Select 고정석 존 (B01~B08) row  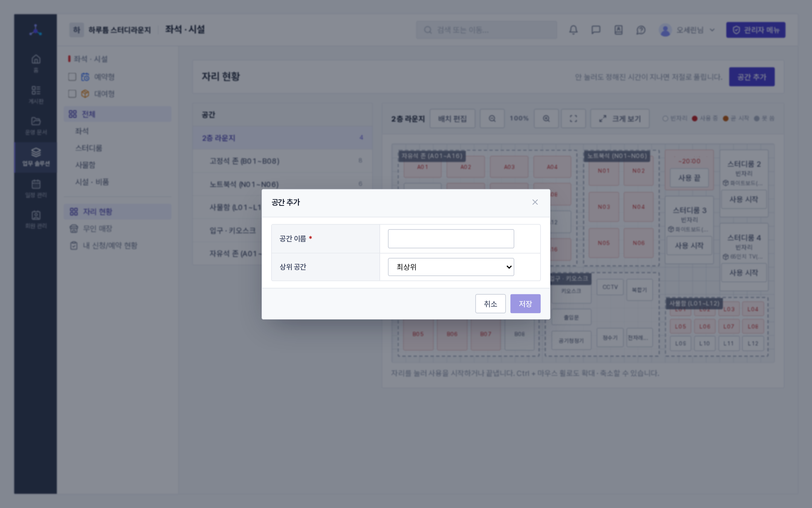tap(282, 161)
